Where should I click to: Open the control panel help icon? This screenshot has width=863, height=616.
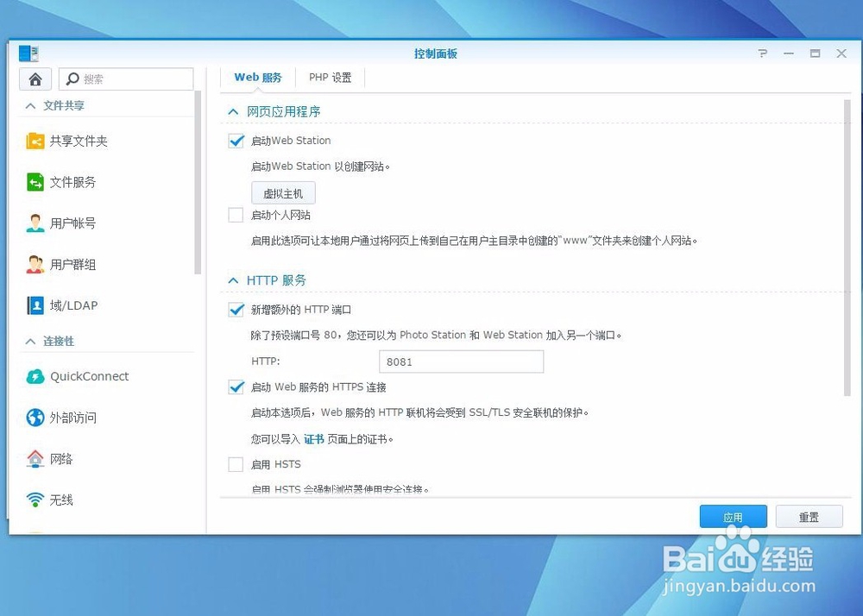click(762, 53)
